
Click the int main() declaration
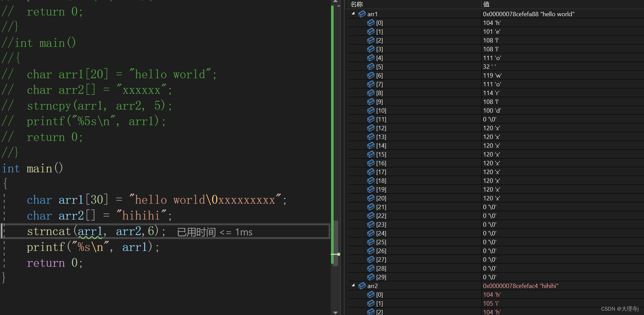33,168
